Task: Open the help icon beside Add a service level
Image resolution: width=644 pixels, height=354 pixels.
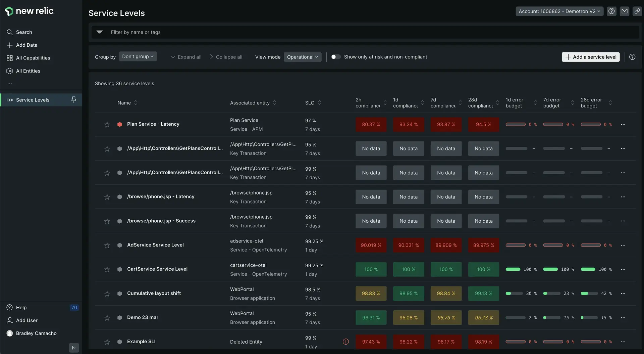Action: [632, 57]
